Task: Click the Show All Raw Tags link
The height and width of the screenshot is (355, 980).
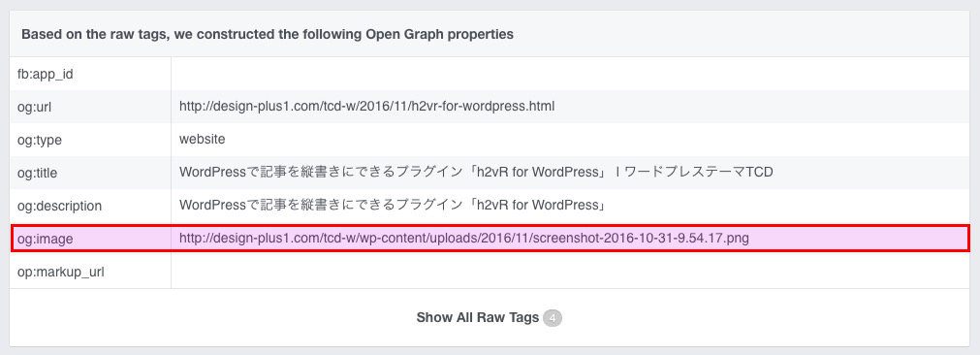Action: click(478, 317)
